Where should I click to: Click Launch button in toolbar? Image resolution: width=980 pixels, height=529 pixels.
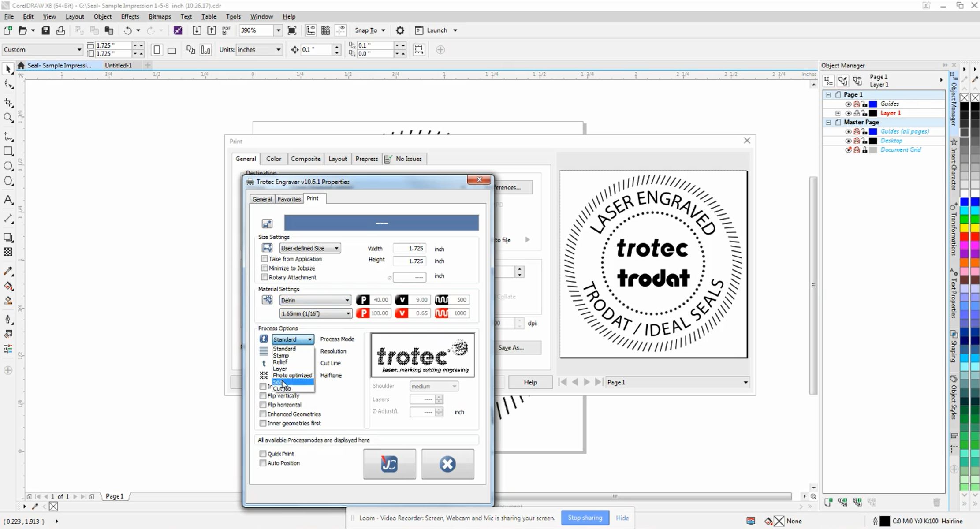tap(436, 30)
